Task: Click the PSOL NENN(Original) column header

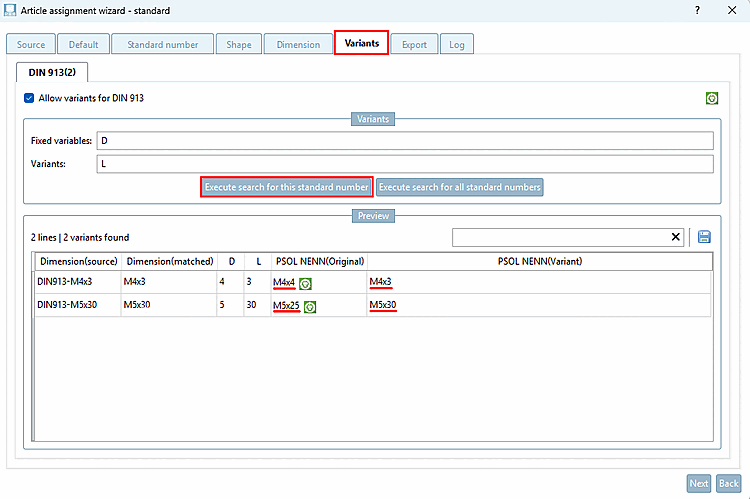Action: 320,261
